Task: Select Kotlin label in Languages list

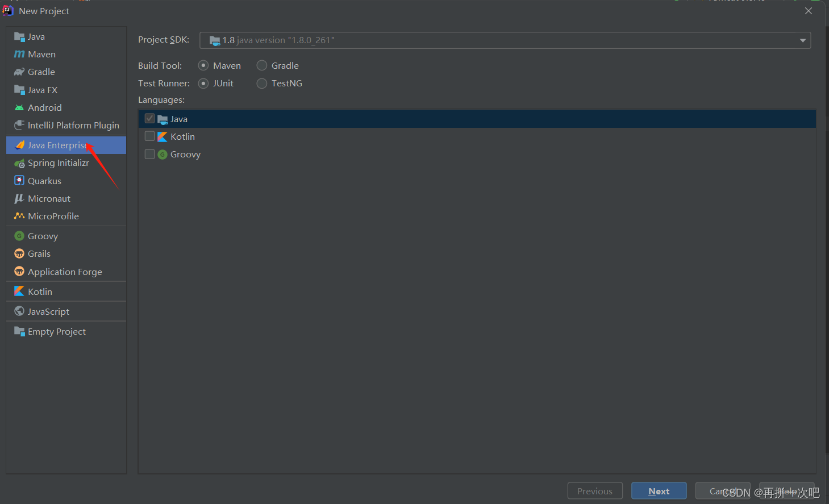Action: pyautogui.click(x=182, y=137)
